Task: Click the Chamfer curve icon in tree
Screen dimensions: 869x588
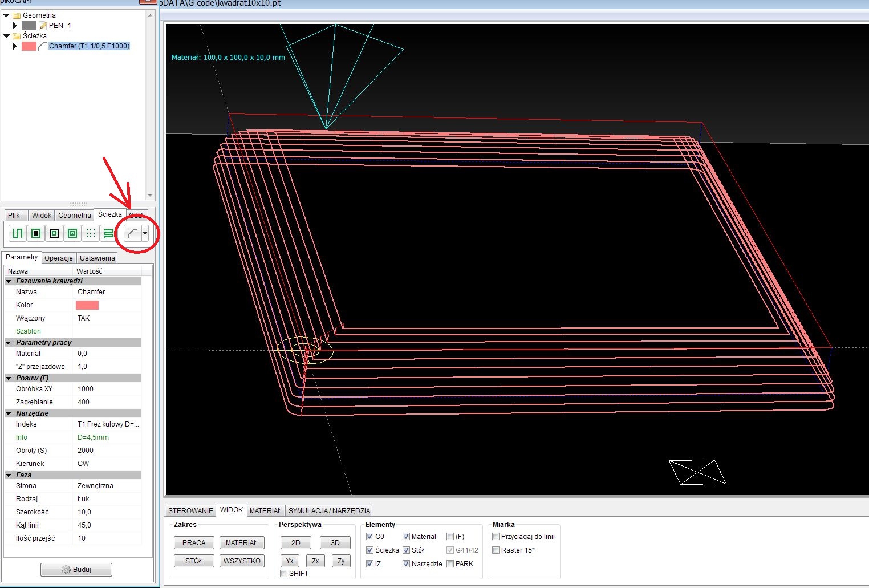Action: click(x=42, y=46)
